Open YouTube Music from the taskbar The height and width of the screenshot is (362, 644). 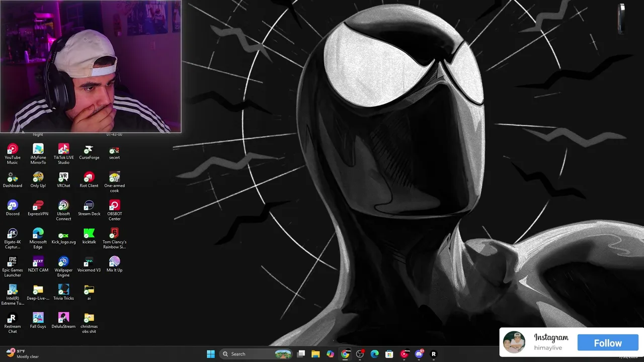click(404, 354)
